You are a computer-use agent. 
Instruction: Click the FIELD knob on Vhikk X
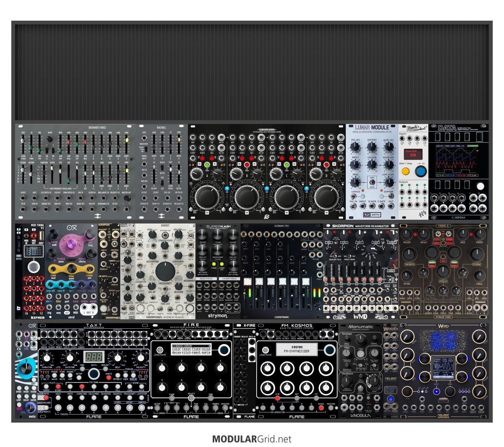click(443, 271)
